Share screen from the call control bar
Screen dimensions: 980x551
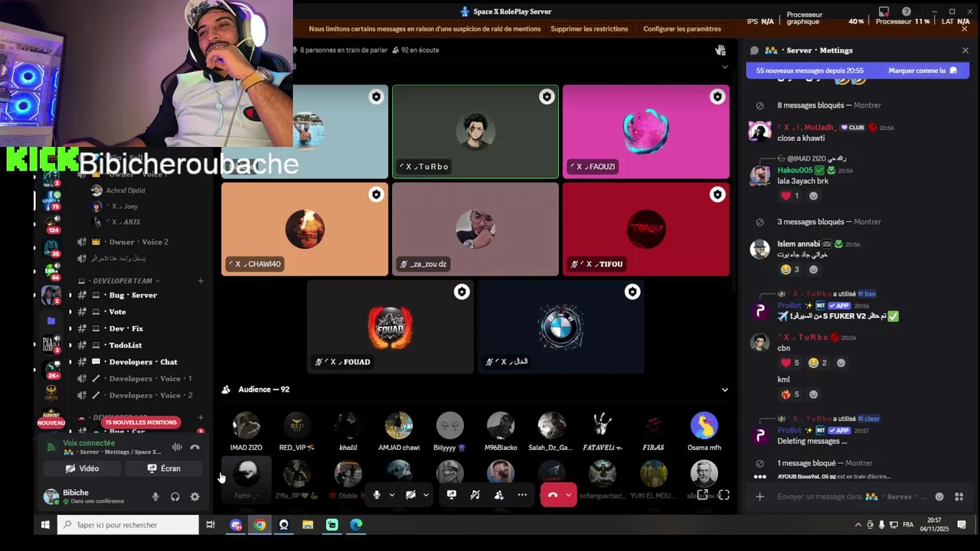point(451,495)
